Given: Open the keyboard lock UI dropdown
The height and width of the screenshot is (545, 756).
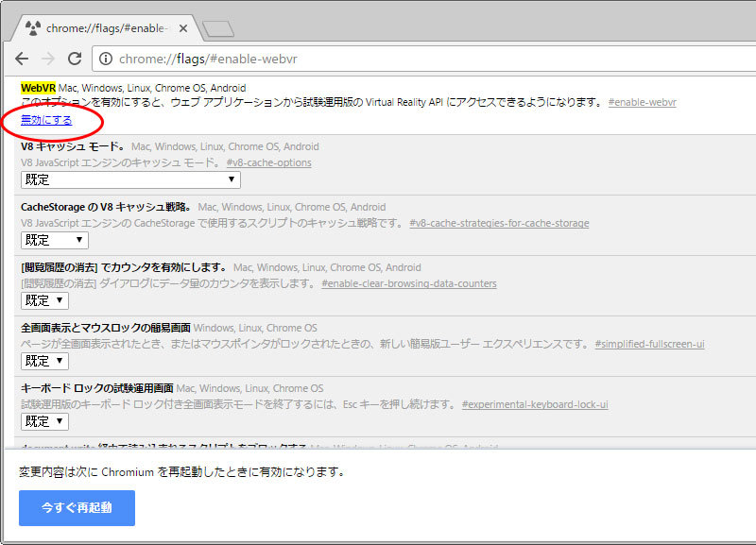Looking at the screenshot, I should point(44,421).
